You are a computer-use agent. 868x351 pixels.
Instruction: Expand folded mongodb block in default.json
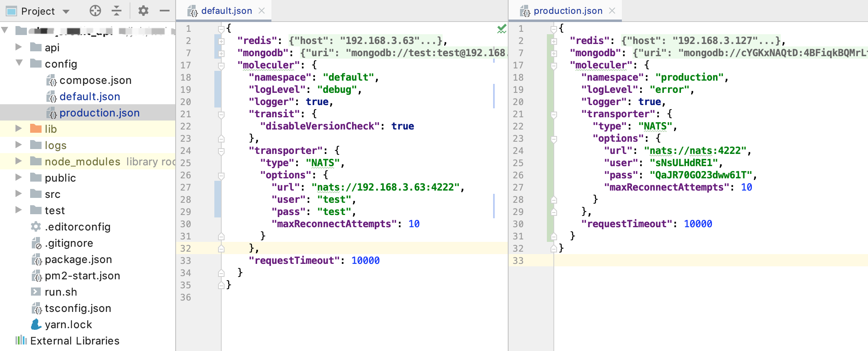coord(221,53)
